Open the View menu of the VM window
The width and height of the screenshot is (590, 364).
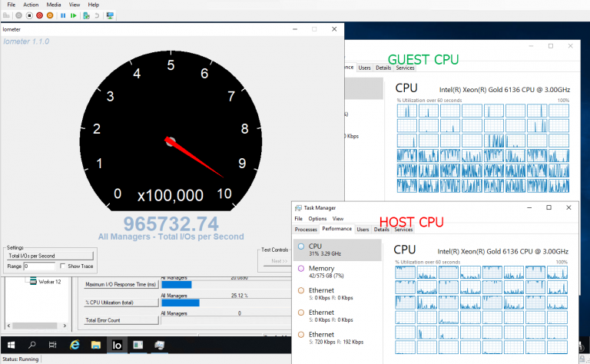click(74, 5)
